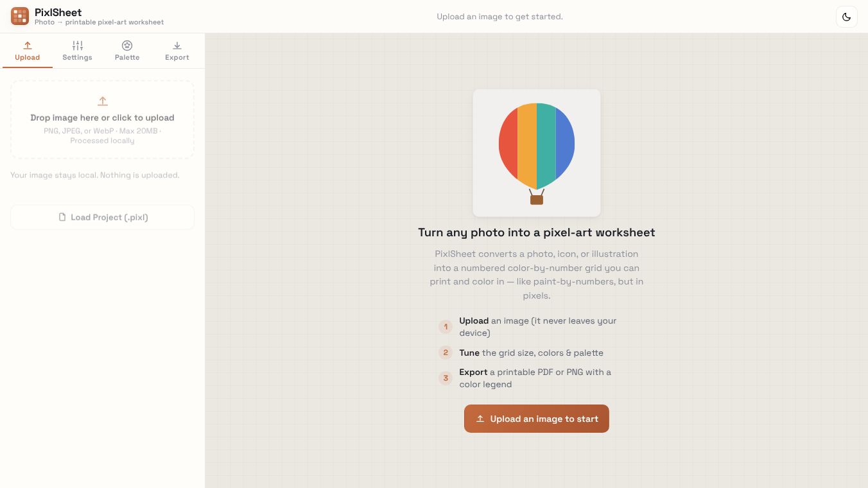This screenshot has height=488, width=868.
Task: Click upload arrow icon in start button
Action: tap(480, 419)
